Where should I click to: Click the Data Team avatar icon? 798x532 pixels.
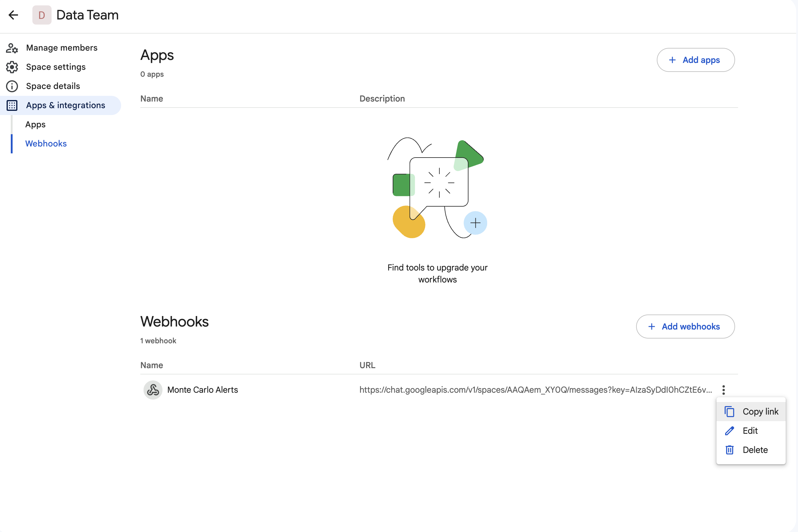coord(42,15)
